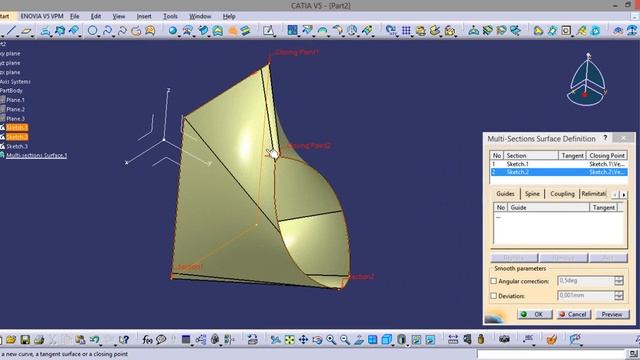Image resolution: width=640 pixels, height=360 pixels.
Task: Click the Preview button
Action: point(612,314)
